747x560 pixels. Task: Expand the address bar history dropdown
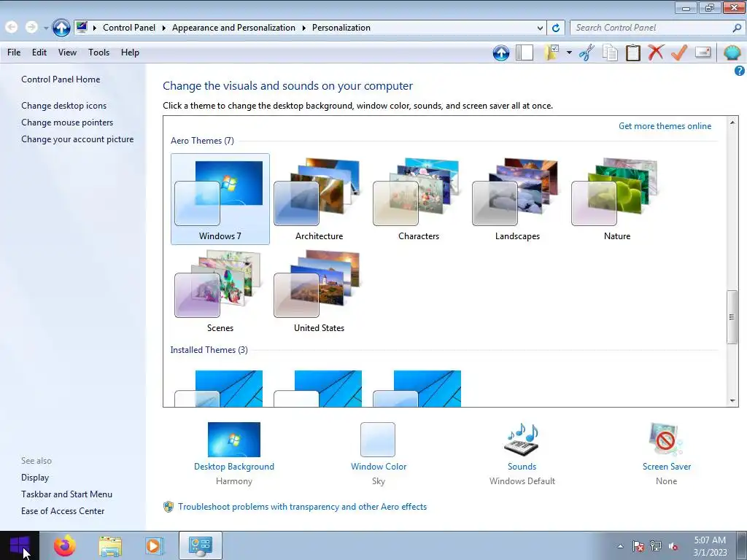[x=540, y=28]
